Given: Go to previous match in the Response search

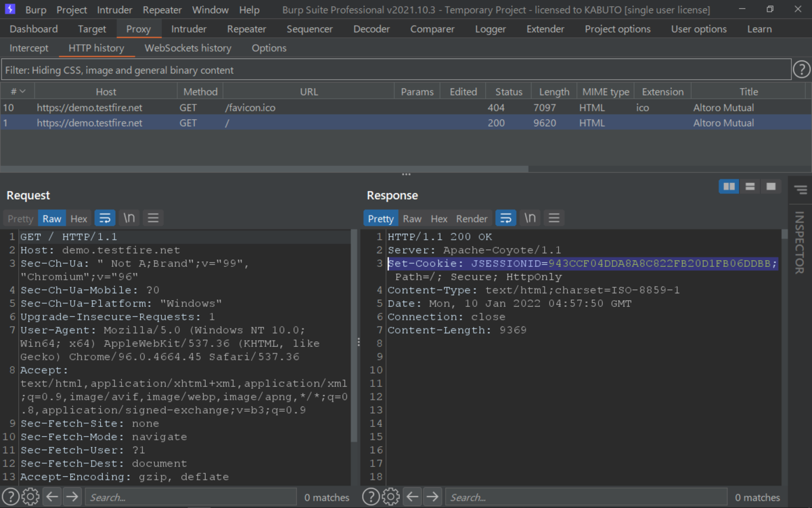Looking at the screenshot, I should [x=413, y=497].
